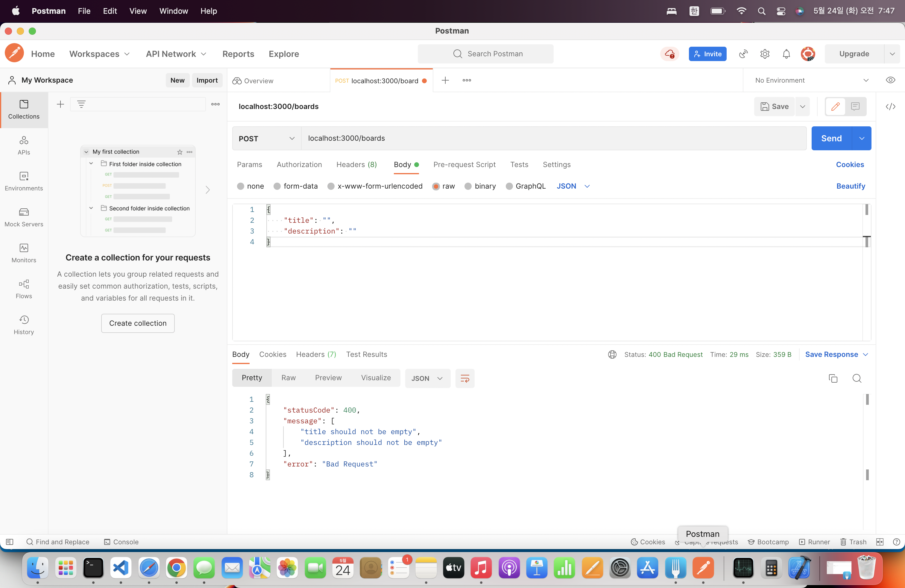This screenshot has width=905, height=588.
Task: Open the Test Results response tab
Action: [x=366, y=354]
